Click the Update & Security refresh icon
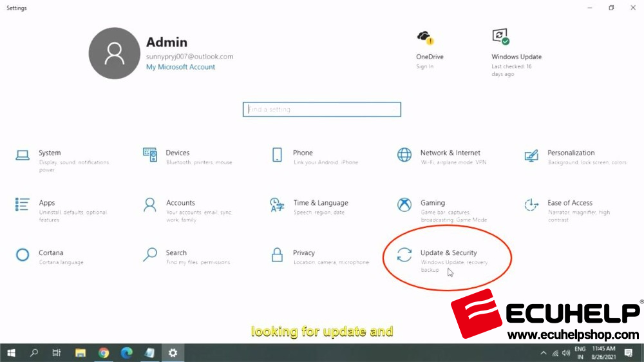Viewport: 644px width, 362px height. [404, 255]
